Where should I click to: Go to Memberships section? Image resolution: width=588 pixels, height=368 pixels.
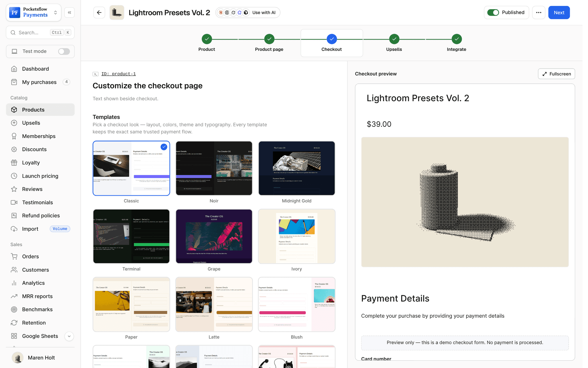[x=40, y=136]
